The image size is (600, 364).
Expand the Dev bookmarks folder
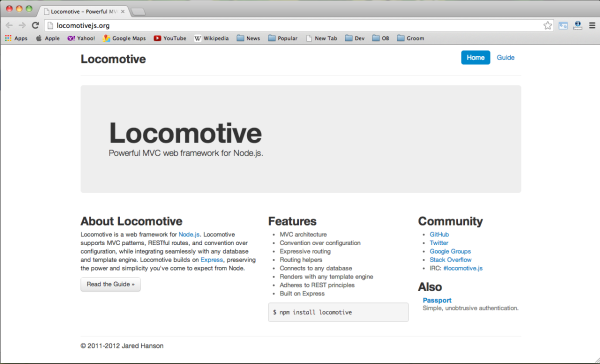coord(355,38)
